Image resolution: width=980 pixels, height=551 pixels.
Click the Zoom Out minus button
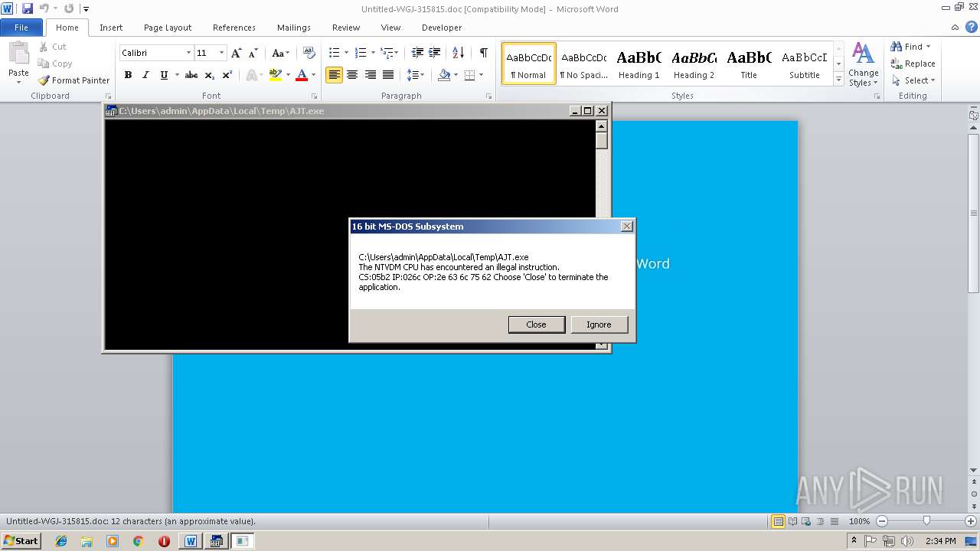click(881, 521)
